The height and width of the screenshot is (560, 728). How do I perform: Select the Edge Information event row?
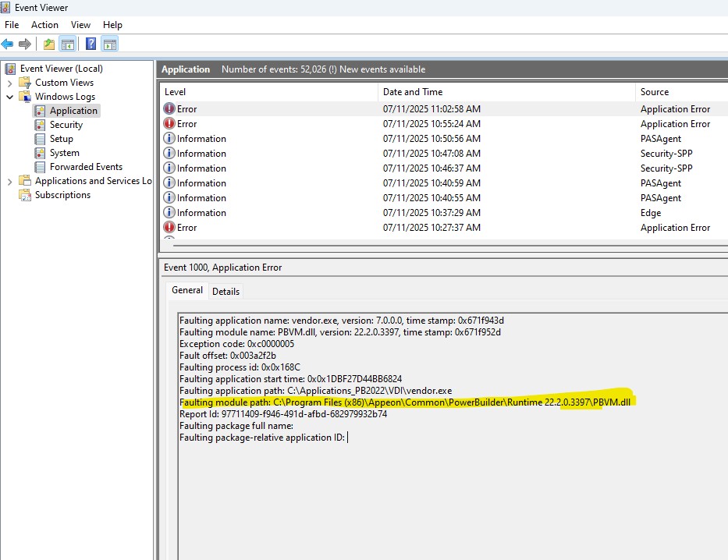431,213
